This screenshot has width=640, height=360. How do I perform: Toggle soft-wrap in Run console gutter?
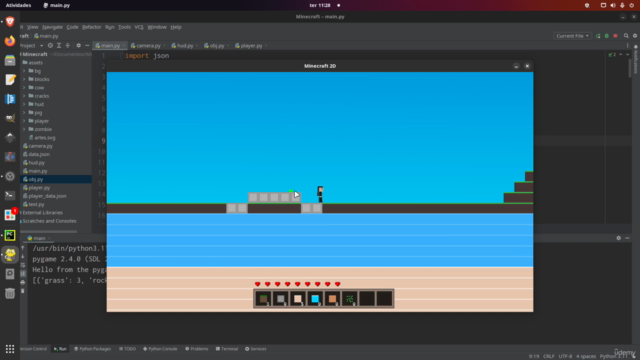[x=23, y=265]
